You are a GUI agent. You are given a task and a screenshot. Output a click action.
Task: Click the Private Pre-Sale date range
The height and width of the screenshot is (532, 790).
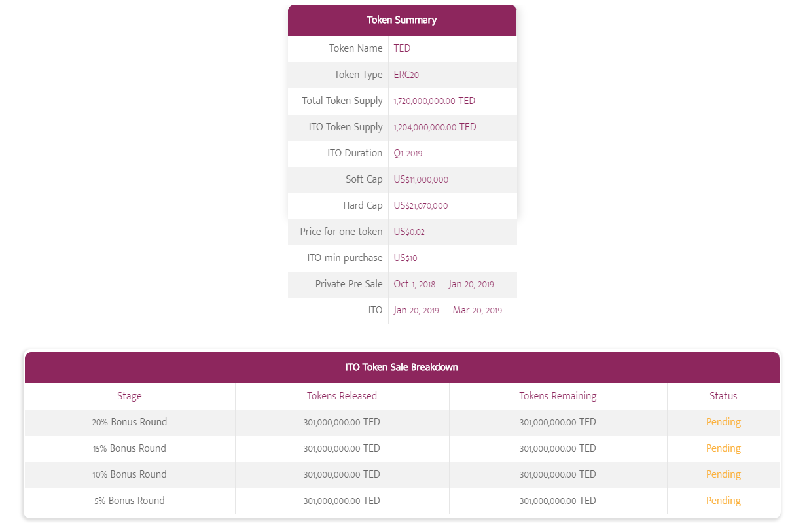tap(444, 284)
